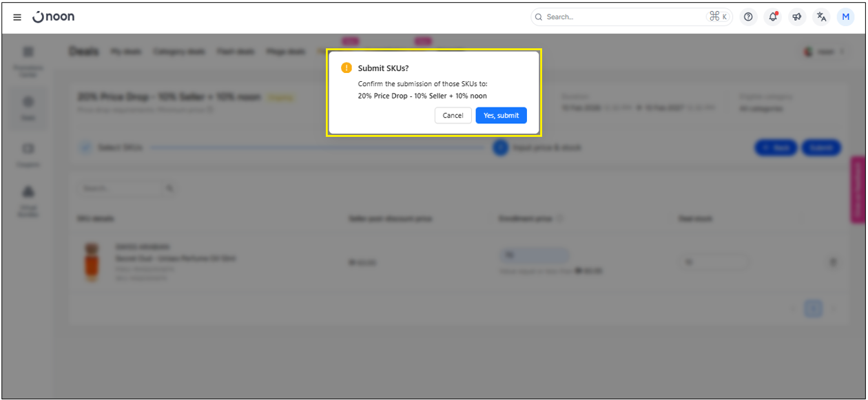This screenshot has width=868, height=400.
Task: Delete the SKU row with trash icon
Action: coord(833,262)
